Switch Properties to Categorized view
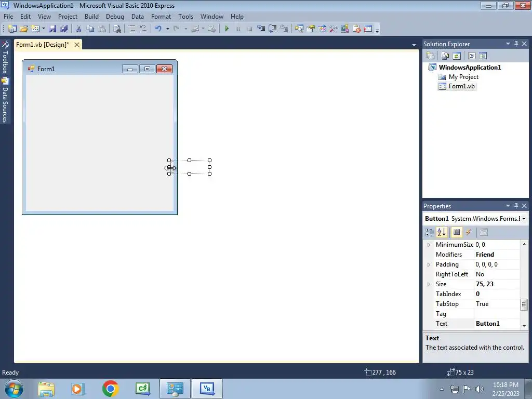This screenshot has height=399, width=532. tap(430, 232)
